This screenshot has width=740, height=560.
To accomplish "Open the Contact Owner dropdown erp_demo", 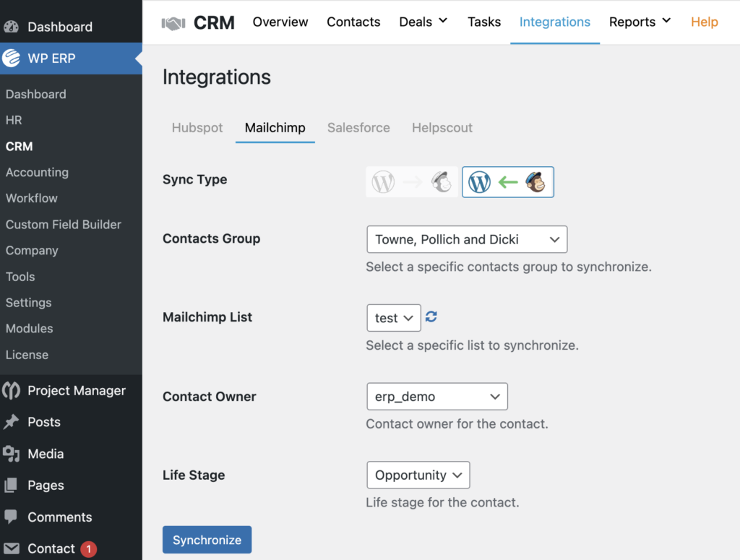I will (x=437, y=396).
